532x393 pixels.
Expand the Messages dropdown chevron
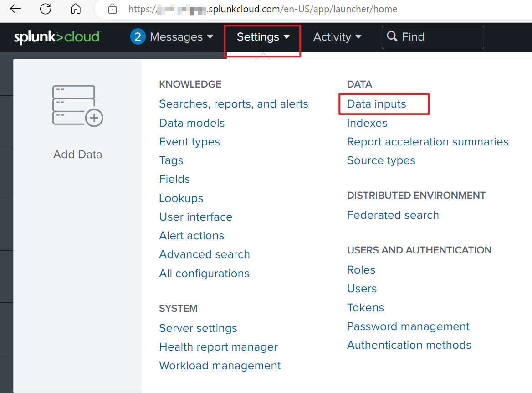coord(210,37)
